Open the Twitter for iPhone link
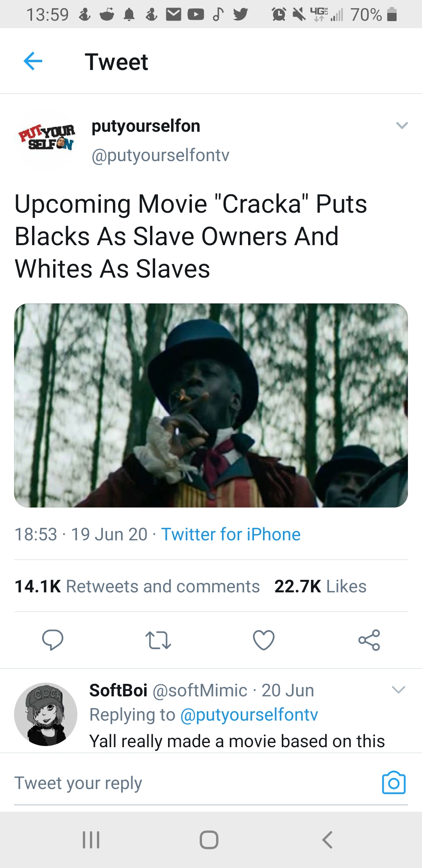422x868 pixels. pos(231,534)
